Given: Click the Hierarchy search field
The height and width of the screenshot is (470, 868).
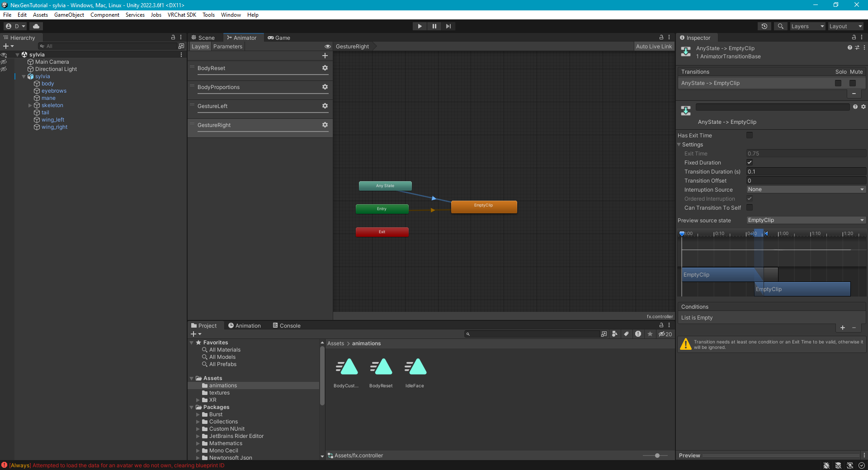Looking at the screenshot, I should [x=108, y=46].
